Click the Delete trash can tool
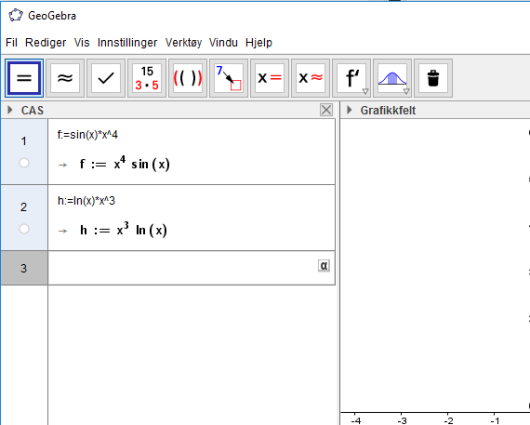 click(433, 78)
